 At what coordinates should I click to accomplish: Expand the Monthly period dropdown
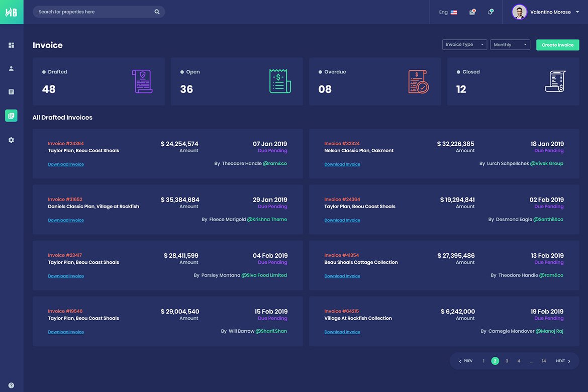click(x=510, y=45)
